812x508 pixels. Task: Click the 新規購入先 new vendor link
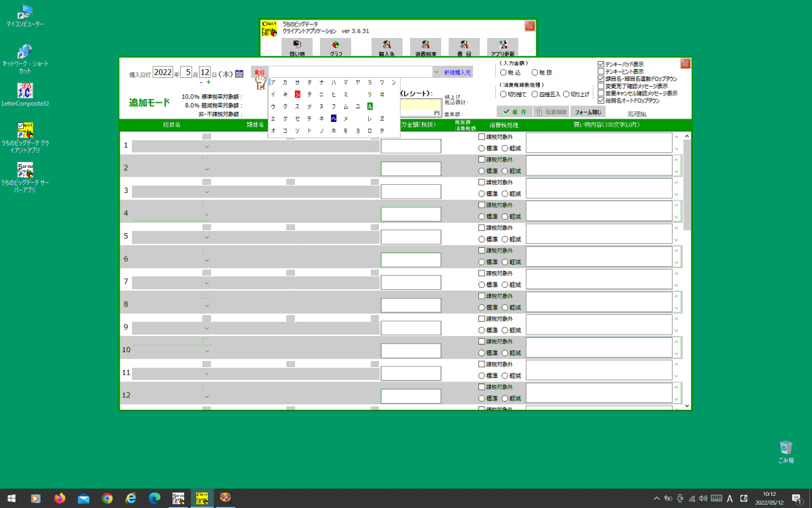457,72
